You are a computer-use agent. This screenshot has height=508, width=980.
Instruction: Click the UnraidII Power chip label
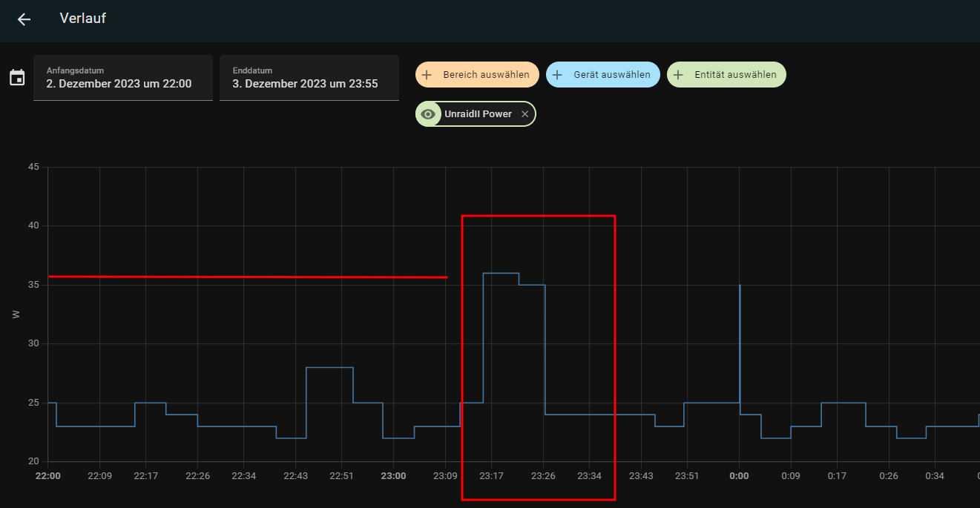tap(478, 114)
